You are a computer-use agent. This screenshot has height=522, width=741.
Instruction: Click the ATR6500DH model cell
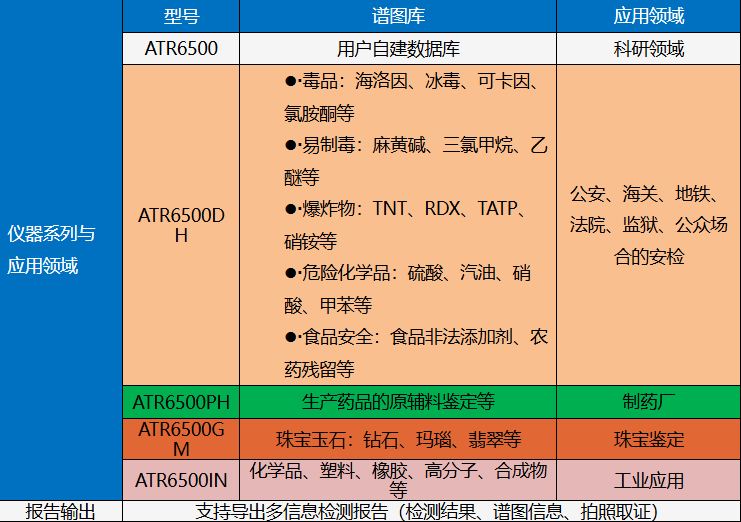(x=181, y=225)
